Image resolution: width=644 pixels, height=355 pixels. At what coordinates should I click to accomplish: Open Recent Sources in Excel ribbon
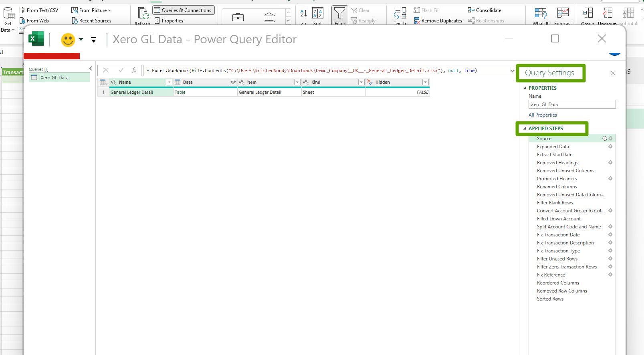(x=92, y=21)
